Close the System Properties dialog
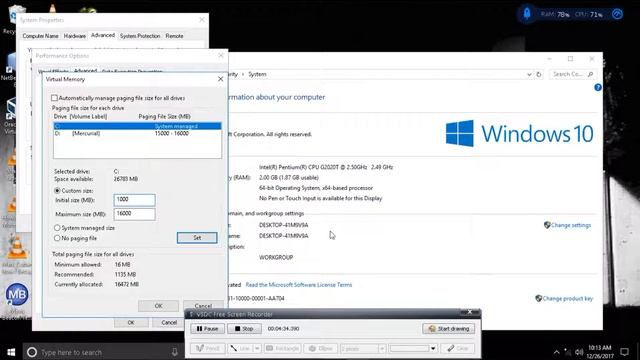 click(202, 20)
